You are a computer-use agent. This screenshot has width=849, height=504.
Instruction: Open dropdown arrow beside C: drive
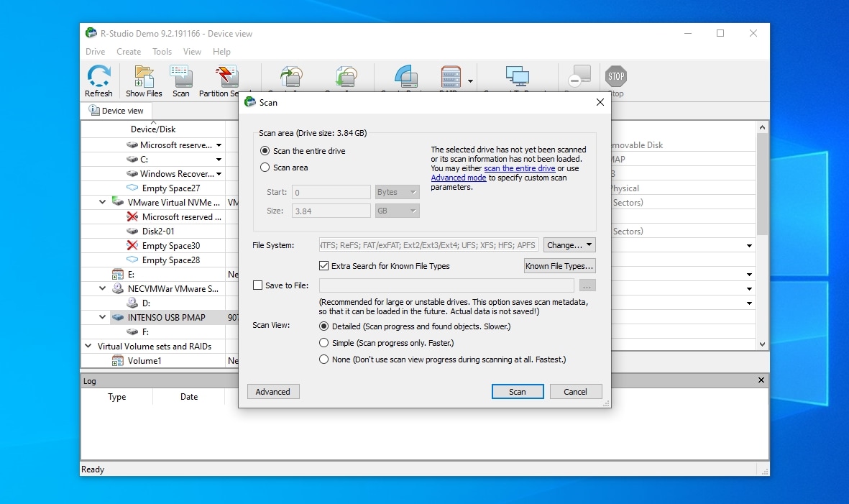(x=219, y=159)
